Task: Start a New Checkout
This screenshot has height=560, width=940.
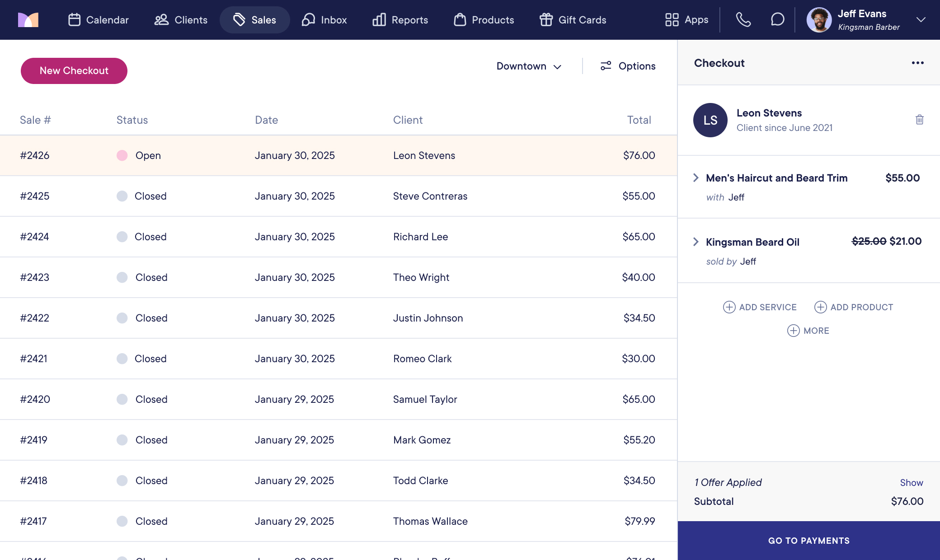Action: [x=74, y=70]
